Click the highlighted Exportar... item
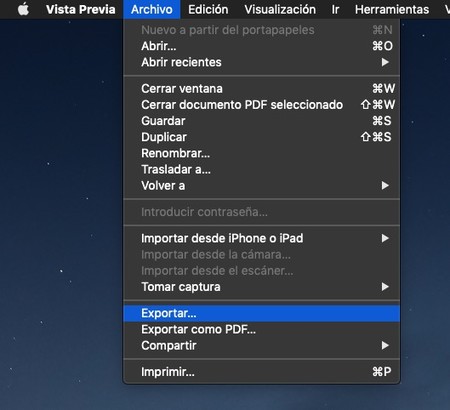450x410 pixels. click(x=262, y=313)
